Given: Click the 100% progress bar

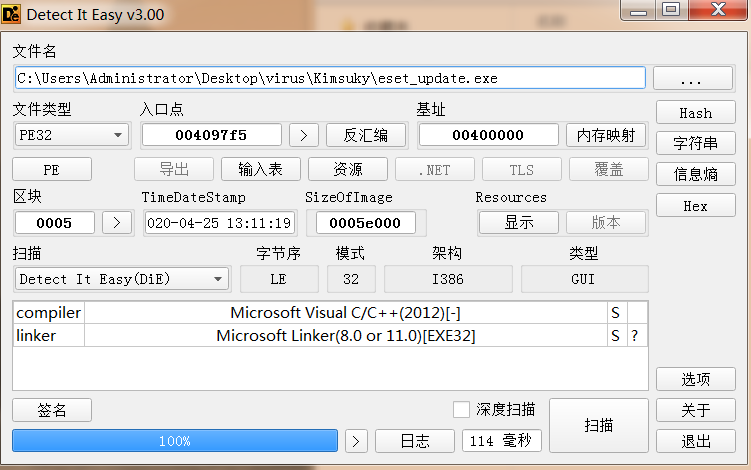Looking at the screenshot, I should 175,441.
